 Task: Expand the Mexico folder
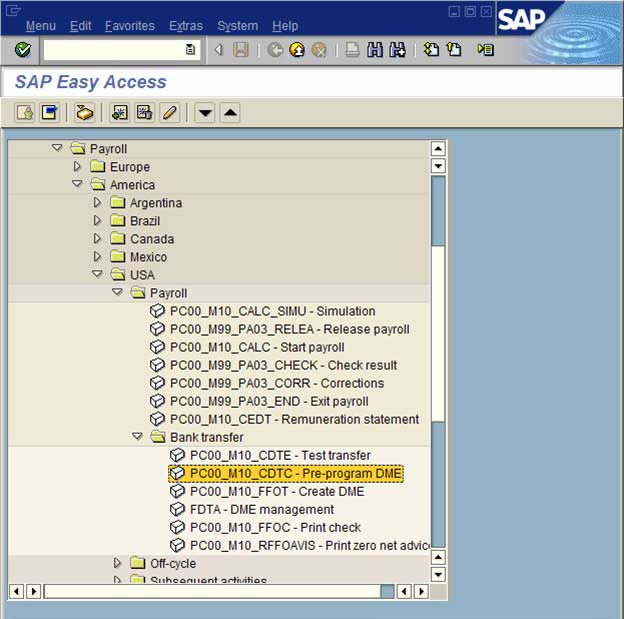coord(97,256)
